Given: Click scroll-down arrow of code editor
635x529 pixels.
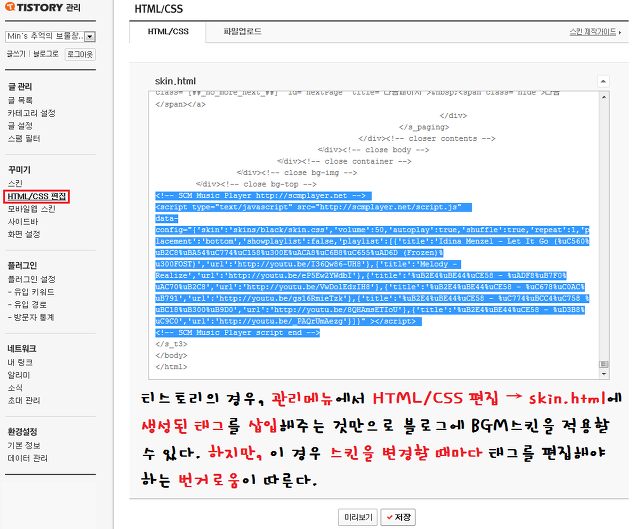Looking at the screenshot, I should (x=604, y=374).
